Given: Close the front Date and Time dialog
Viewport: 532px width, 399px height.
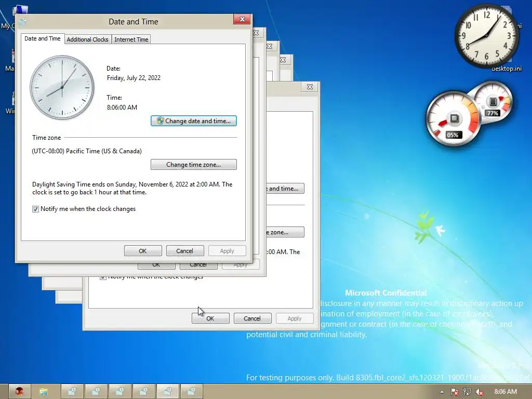Looking at the screenshot, I should (x=242, y=19).
